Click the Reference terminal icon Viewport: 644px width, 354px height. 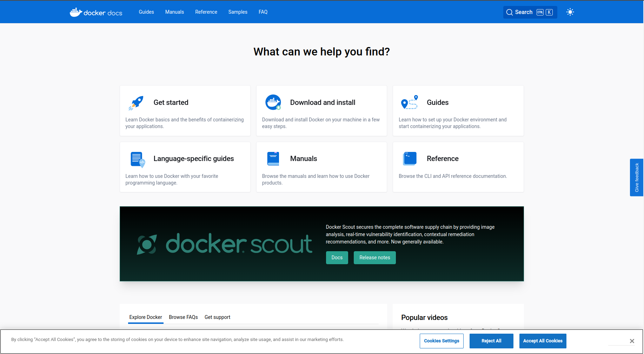[x=410, y=159]
